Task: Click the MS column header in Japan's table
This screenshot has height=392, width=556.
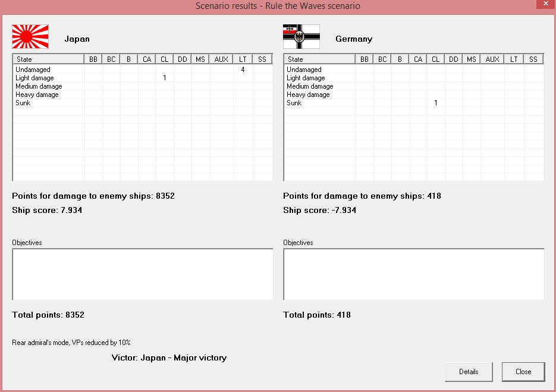Action: 200,59
